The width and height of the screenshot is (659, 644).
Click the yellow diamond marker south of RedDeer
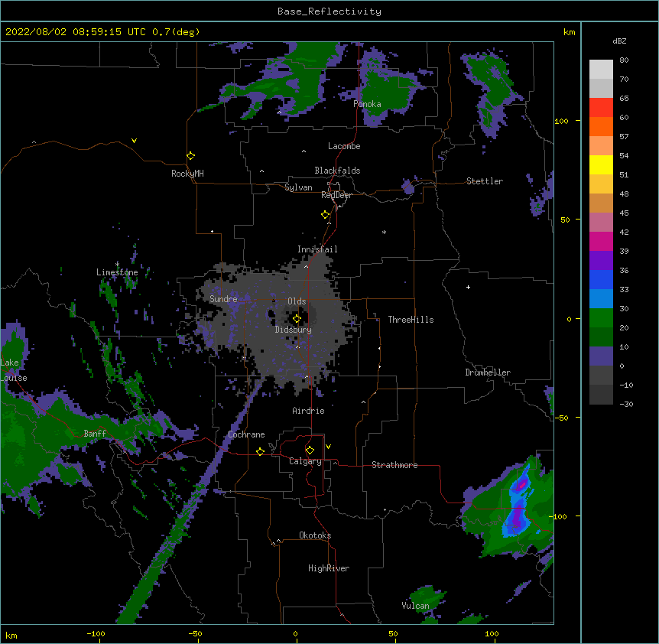(326, 215)
